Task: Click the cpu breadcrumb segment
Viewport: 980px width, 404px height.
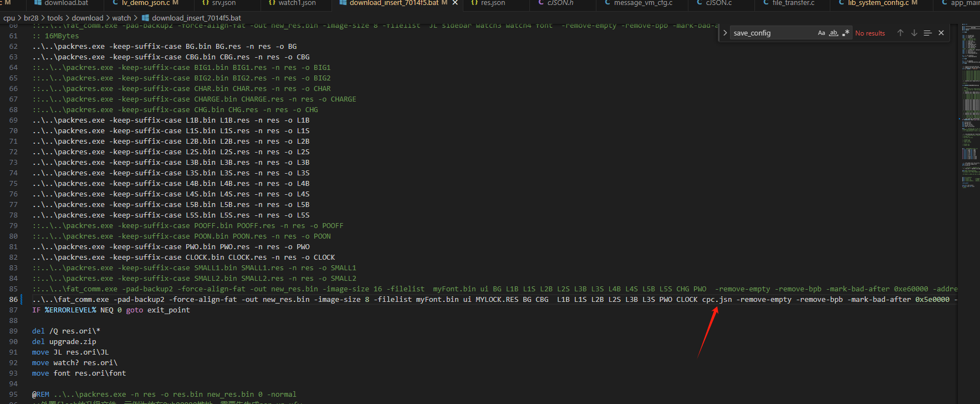Action: (9, 18)
